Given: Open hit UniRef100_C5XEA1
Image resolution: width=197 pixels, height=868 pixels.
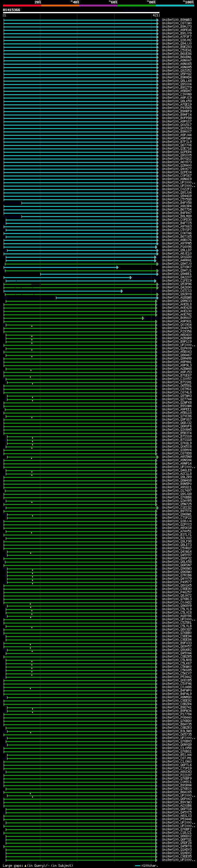Looking at the screenshot, I should click(x=177, y=50).
